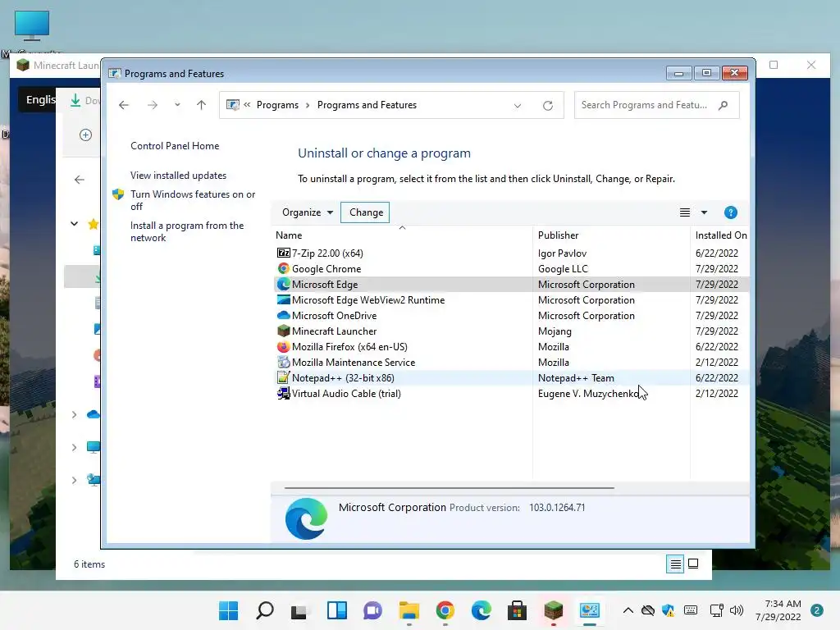840x630 pixels.
Task: Sort by the Installed On column header
Action: click(720, 235)
